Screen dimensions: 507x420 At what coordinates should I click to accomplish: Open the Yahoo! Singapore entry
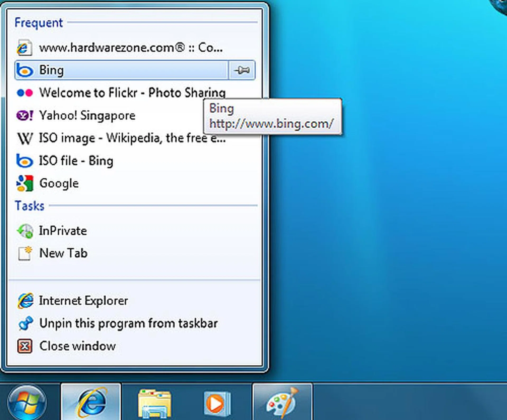tap(87, 116)
